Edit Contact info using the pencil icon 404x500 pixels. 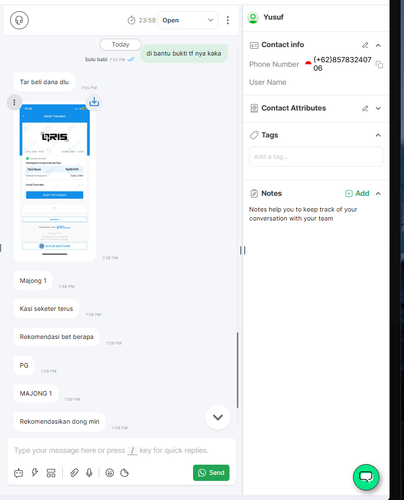[365, 45]
